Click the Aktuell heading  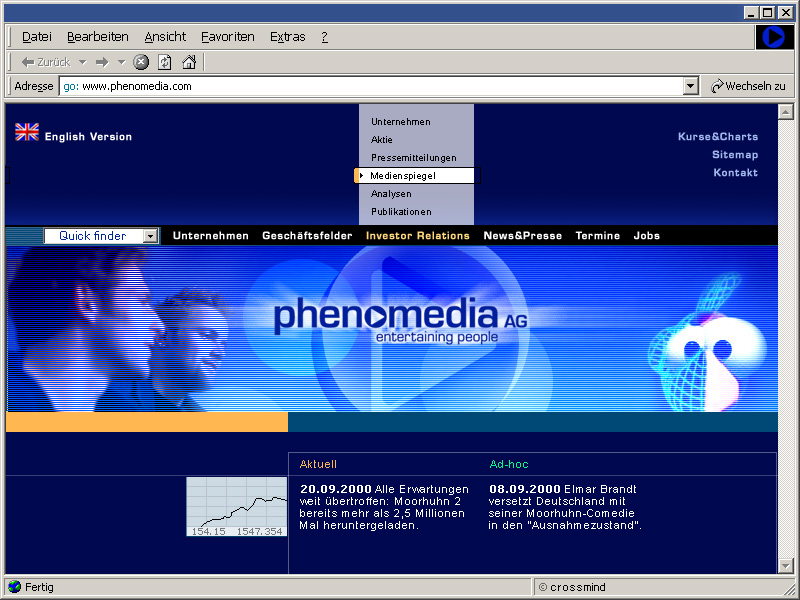[318, 464]
